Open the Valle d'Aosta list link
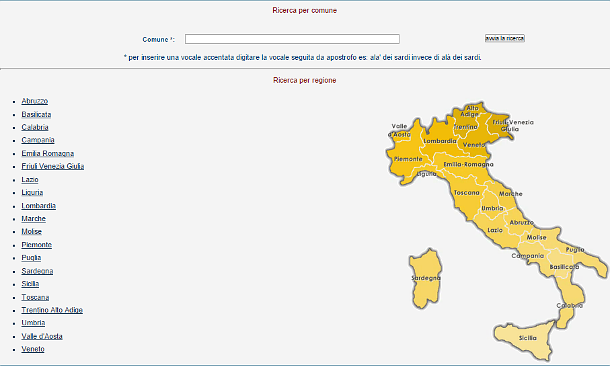Image resolution: width=610 pixels, height=367 pixels. pos(42,336)
